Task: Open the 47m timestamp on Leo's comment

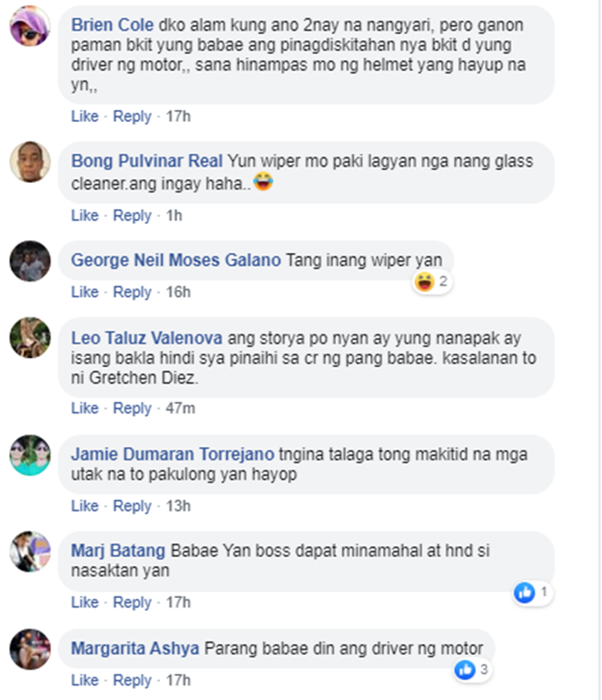Action: pos(181,409)
